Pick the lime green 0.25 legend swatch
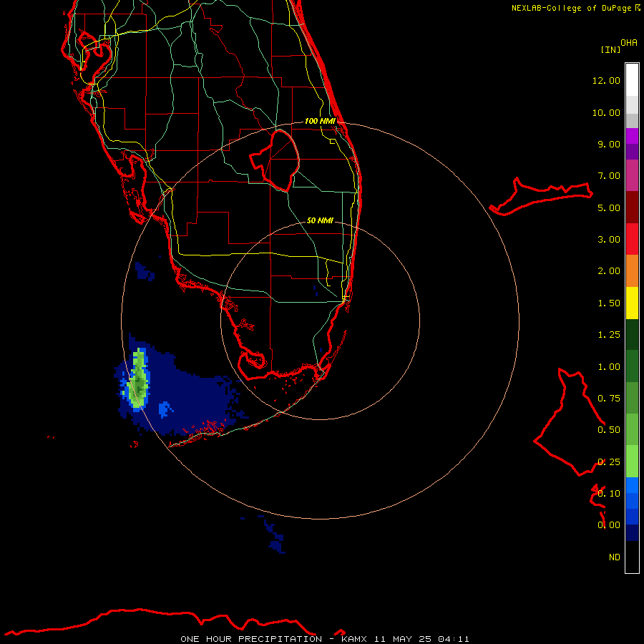The image size is (644, 644). pos(632,462)
